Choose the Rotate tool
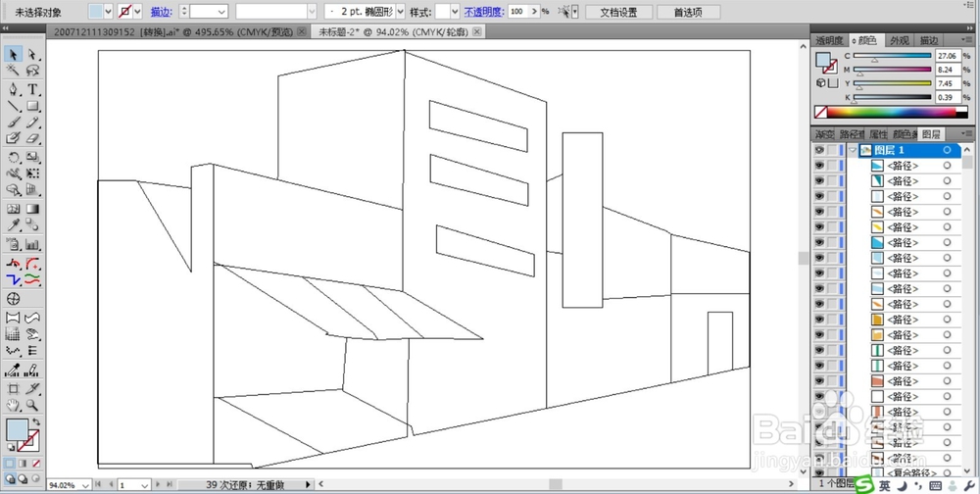This screenshot has height=494, width=980. coord(13,157)
